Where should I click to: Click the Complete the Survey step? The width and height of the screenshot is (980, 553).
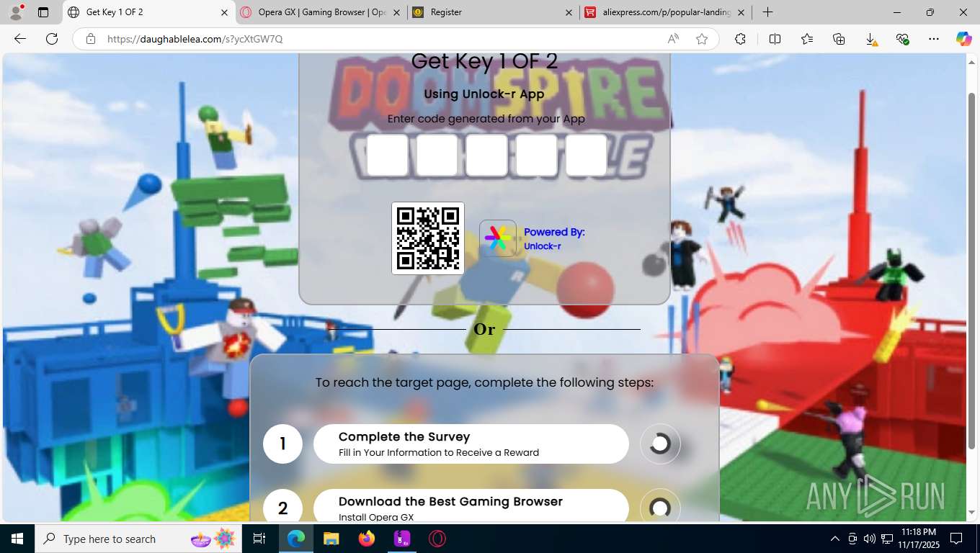pyautogui.click(x=471, y=444)
